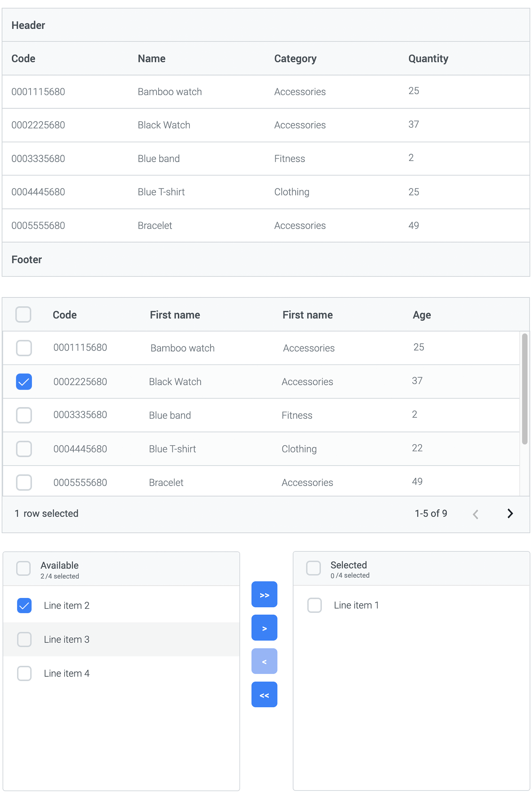Check Line item 3 checkbox
This screenshot has width=532, height=805.
24,639
